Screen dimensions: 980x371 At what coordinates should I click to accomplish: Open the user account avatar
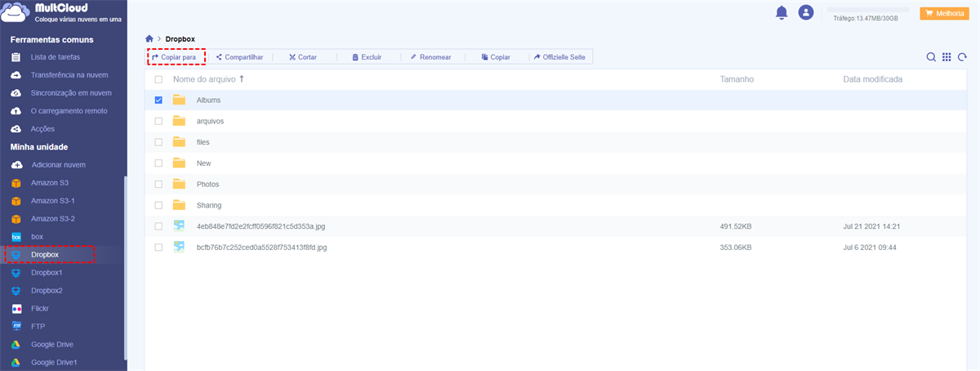coord(806,12)
